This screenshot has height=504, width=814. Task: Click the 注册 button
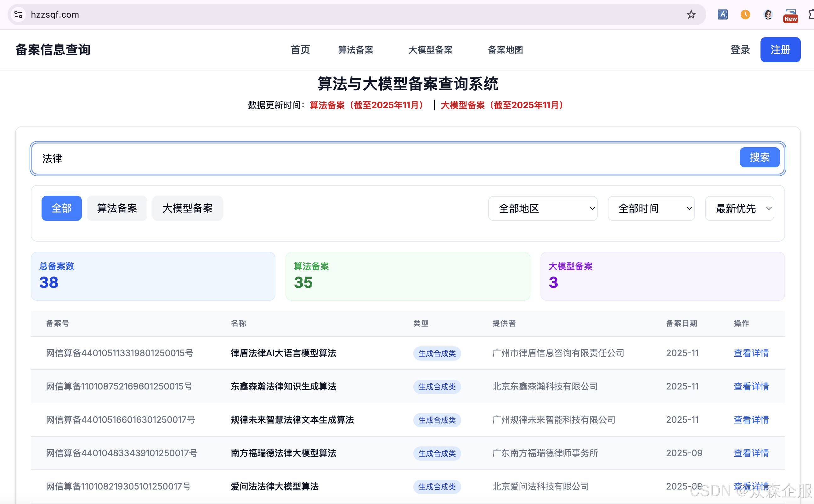[x=780, y=50]
